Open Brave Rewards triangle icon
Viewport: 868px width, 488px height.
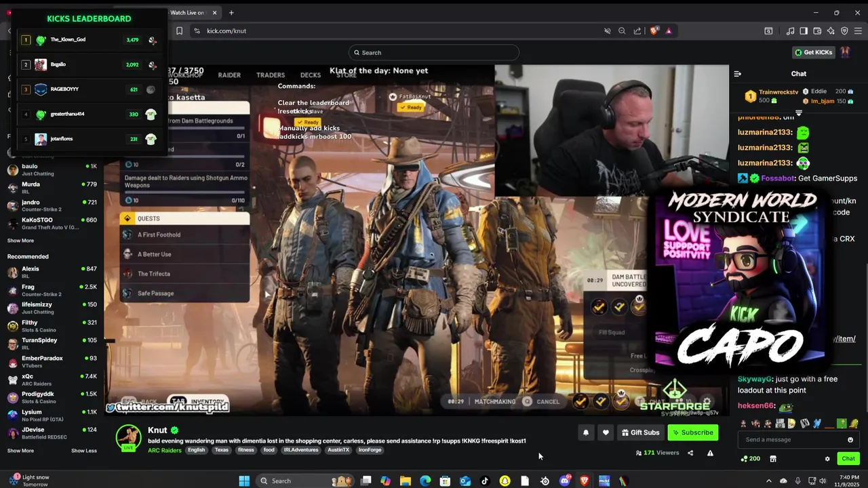point(669,30)
